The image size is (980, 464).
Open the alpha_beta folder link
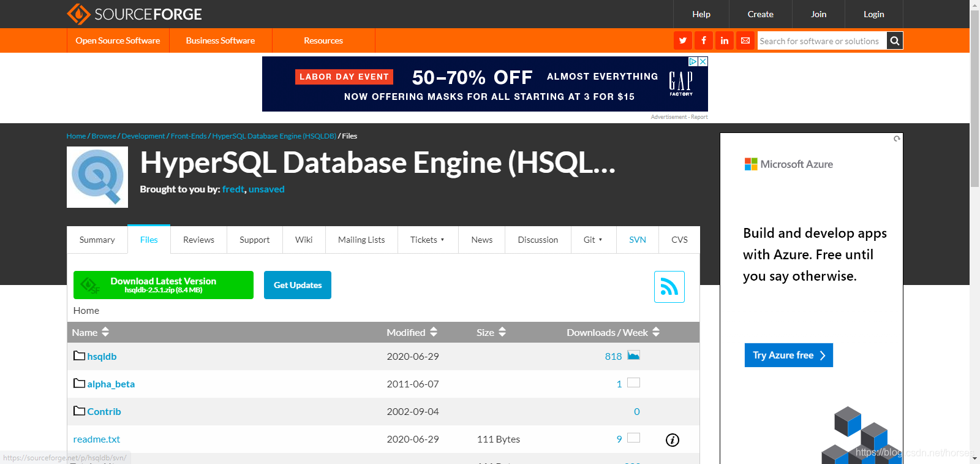(x=111, y=384)
